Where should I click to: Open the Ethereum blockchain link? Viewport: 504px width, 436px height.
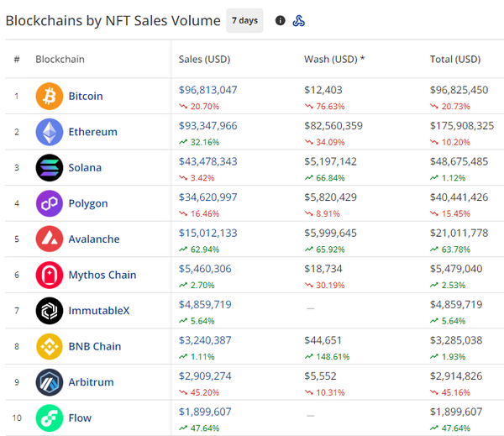click(x=92, y=132)
